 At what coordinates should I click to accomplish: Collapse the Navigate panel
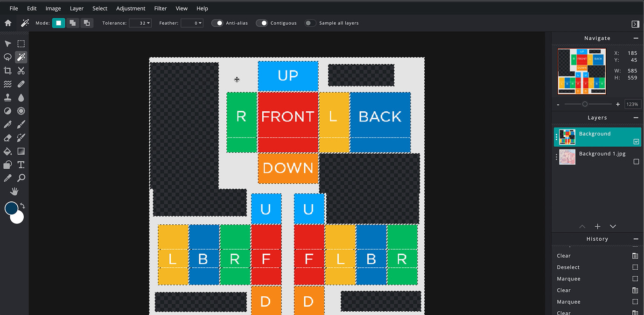(x=636, y=38)
